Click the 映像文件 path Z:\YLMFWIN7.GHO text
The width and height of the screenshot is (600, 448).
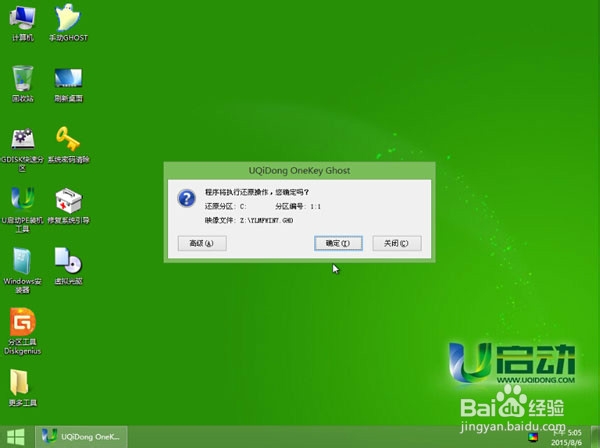(x=249, y=220)
